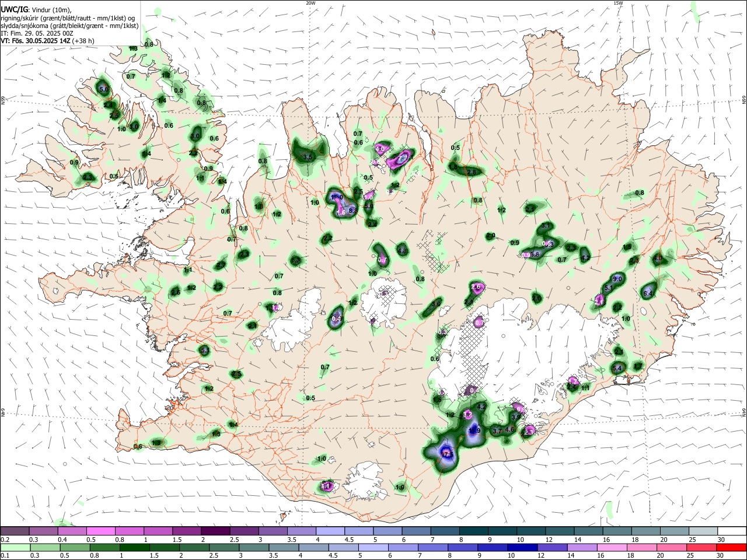Image resolution: width=747 pixels, height=560 pixels.
Task: Click the "17.5" precipitation value on map
Action: tap(447, 454)
